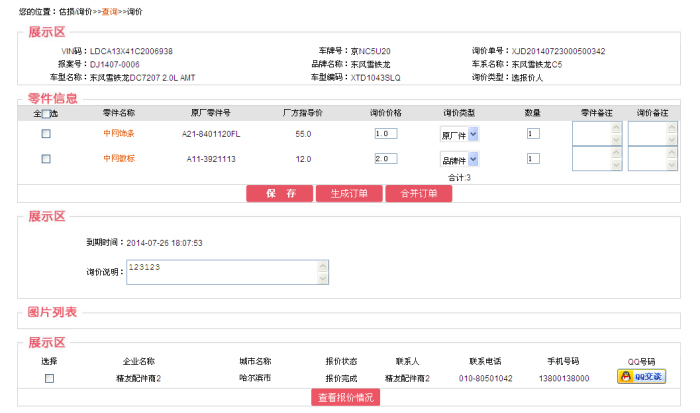Open the first part name link in orange
Viewport: 700px width, 413px height.
point(119,133)
